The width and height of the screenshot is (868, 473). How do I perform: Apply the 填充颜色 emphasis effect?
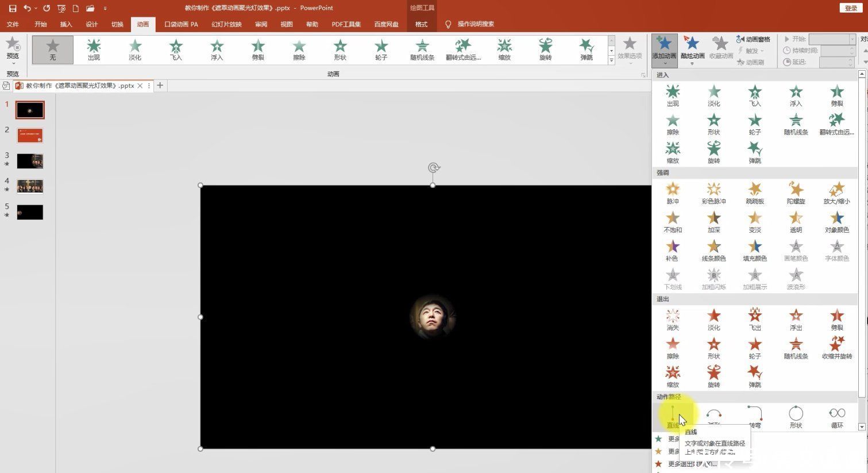(755, 251)
